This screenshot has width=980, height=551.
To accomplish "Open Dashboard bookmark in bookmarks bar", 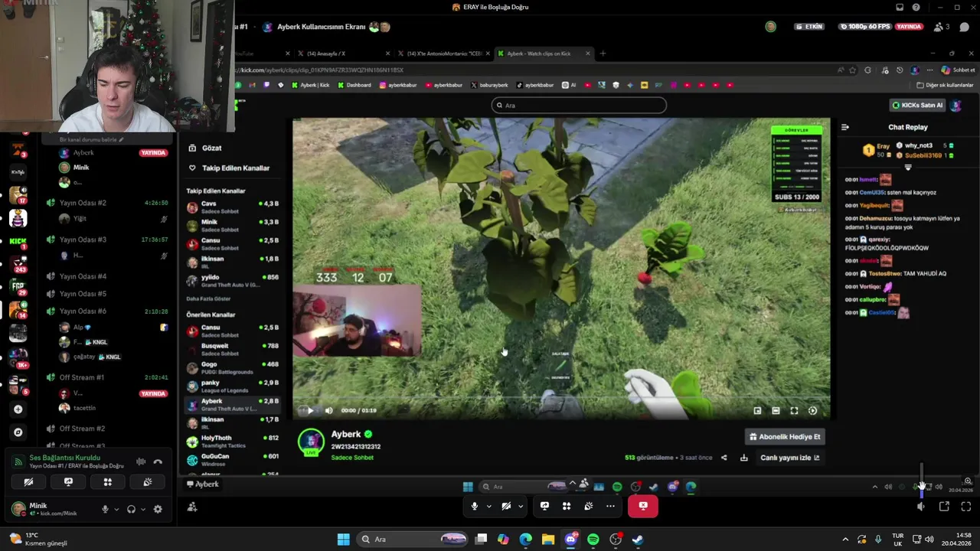I will 354,85.
